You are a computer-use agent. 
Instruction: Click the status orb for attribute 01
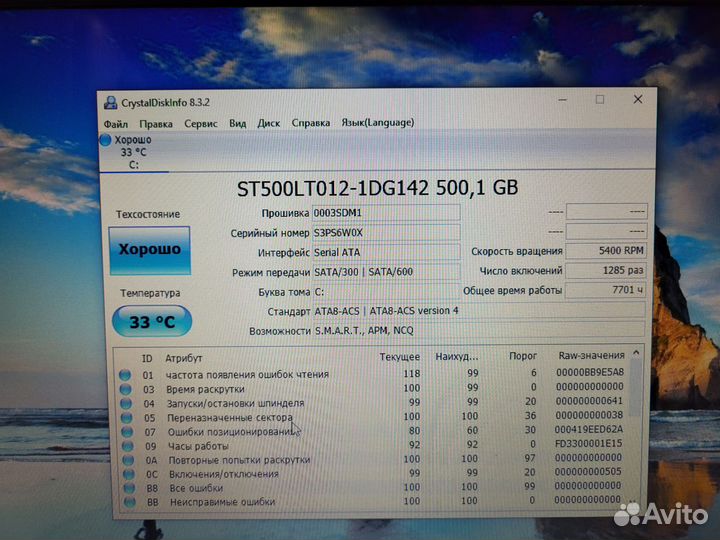coord(125,375)
